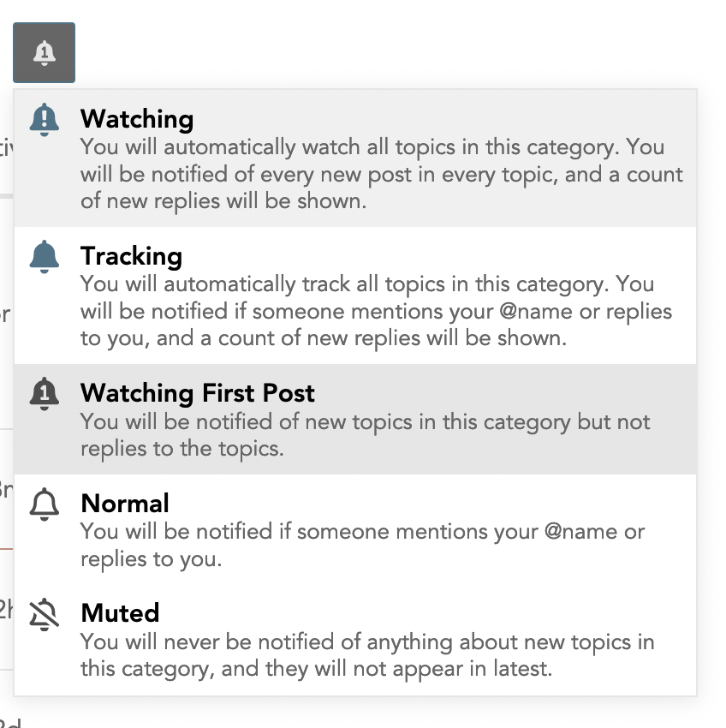This screenshot has height=728, width=726.
Task: Click the Watching bell exclamation icon
Action: tap(45, 120)
